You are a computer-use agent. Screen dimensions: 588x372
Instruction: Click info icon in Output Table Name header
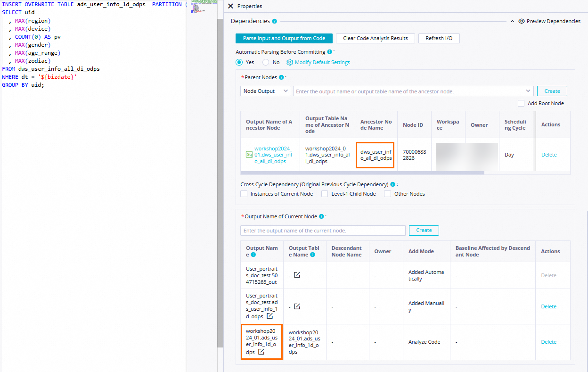pos(313,255)
